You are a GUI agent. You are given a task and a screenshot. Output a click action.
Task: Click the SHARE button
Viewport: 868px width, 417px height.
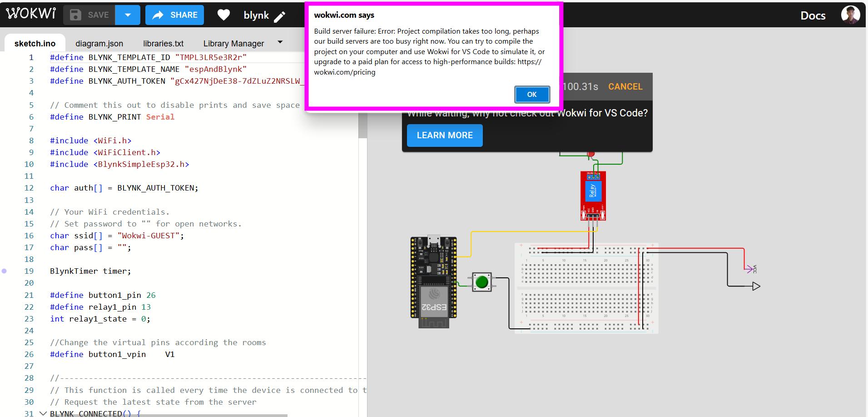point(174,15)
